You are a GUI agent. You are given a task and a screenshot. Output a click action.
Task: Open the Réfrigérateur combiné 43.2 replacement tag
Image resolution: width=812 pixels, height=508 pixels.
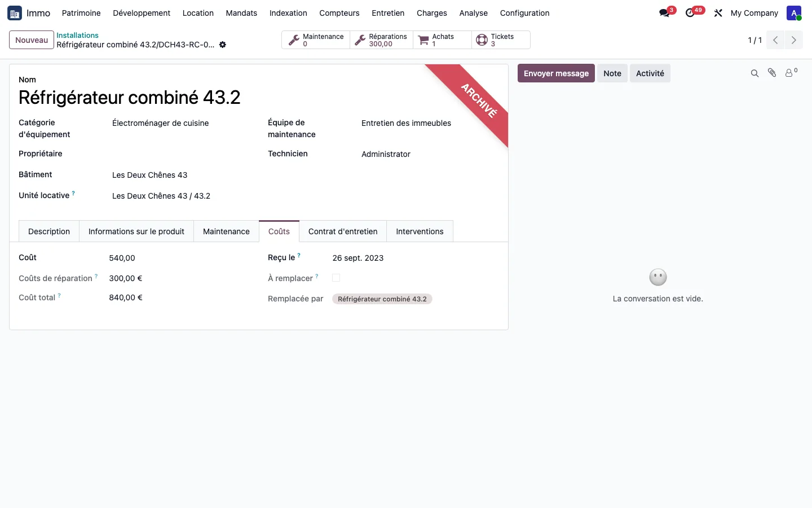tap(382, 299)
